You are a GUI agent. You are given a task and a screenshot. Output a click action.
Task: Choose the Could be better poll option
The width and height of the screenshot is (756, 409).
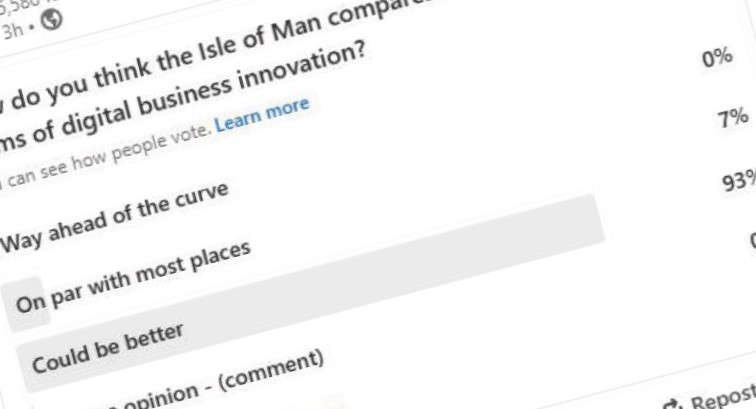108,349
